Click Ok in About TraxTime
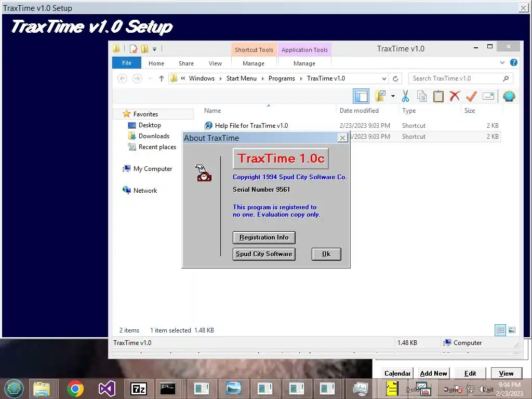This screenshot has width=532, height=399. [326, 254]
